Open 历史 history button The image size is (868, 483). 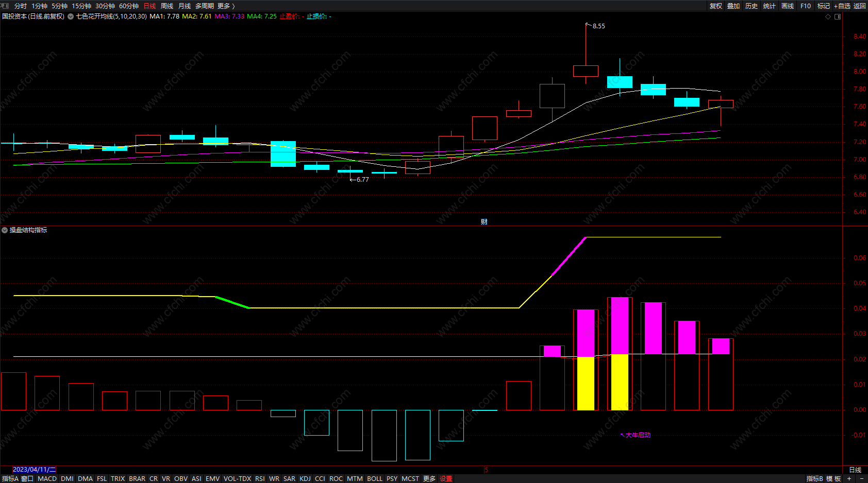(752, 6)
